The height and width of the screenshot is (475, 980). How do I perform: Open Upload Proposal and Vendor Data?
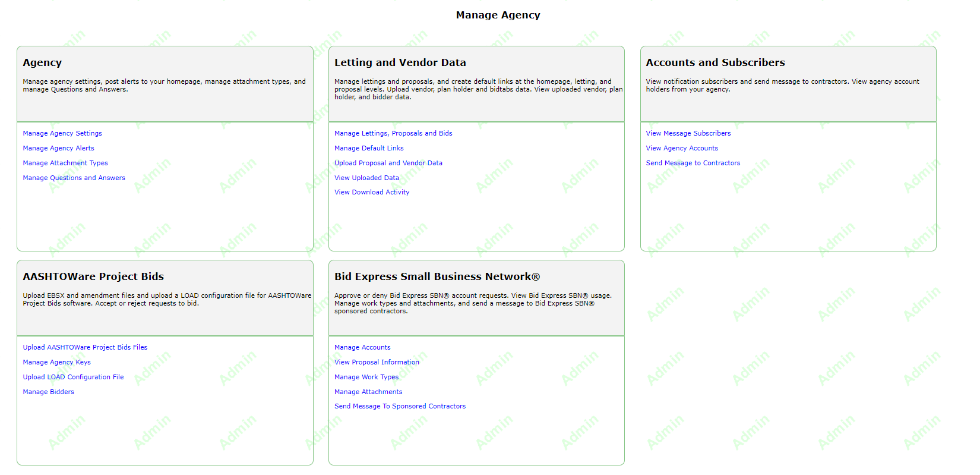click(388, 163)
